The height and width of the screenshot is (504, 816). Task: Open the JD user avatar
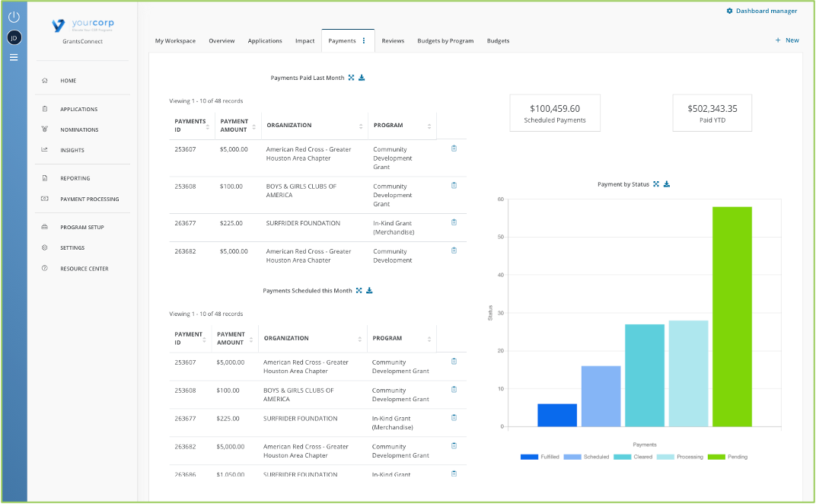click(13, 36)
